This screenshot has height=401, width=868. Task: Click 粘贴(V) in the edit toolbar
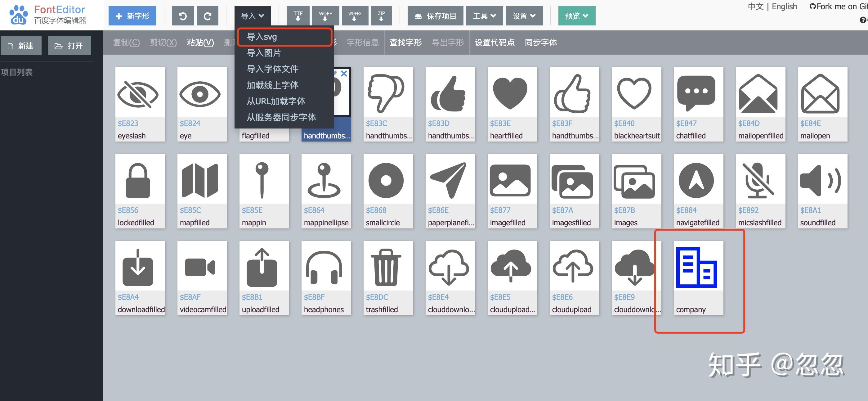point(200,43)
